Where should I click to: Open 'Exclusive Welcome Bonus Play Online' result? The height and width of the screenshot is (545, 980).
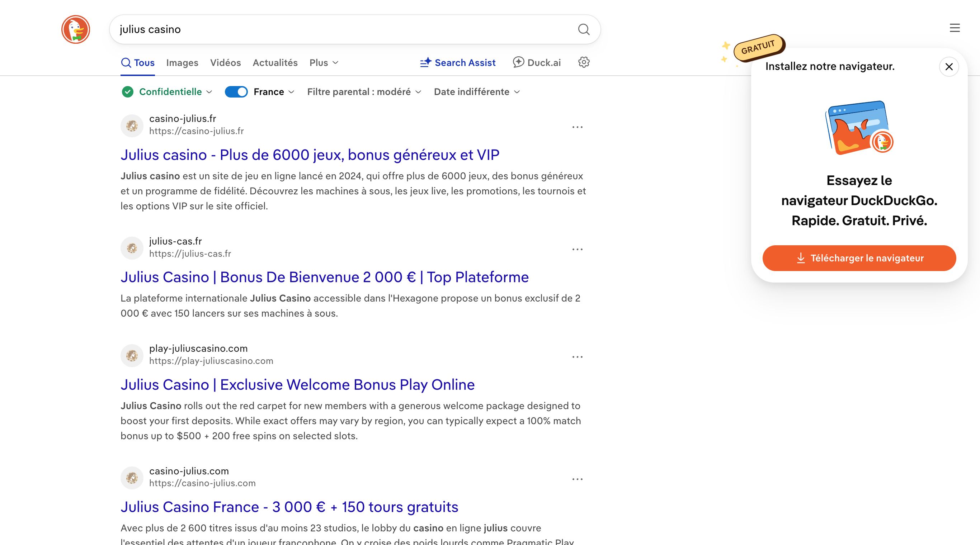click(297, 384)
